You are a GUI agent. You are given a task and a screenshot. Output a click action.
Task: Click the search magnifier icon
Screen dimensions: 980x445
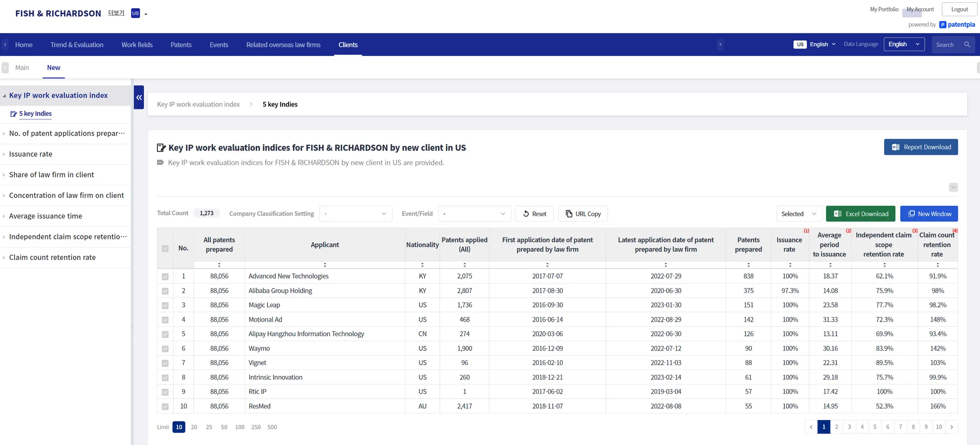[x=967, y=44]
